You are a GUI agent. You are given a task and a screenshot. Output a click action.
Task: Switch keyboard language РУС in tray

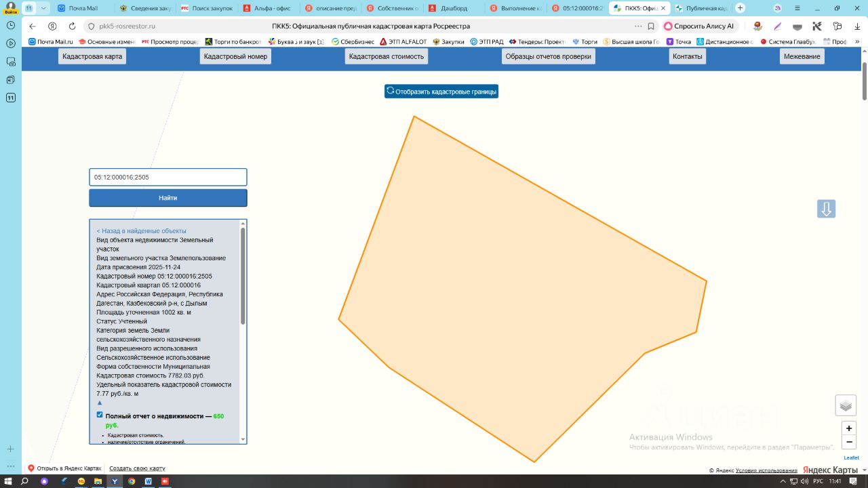pos(818,481)
